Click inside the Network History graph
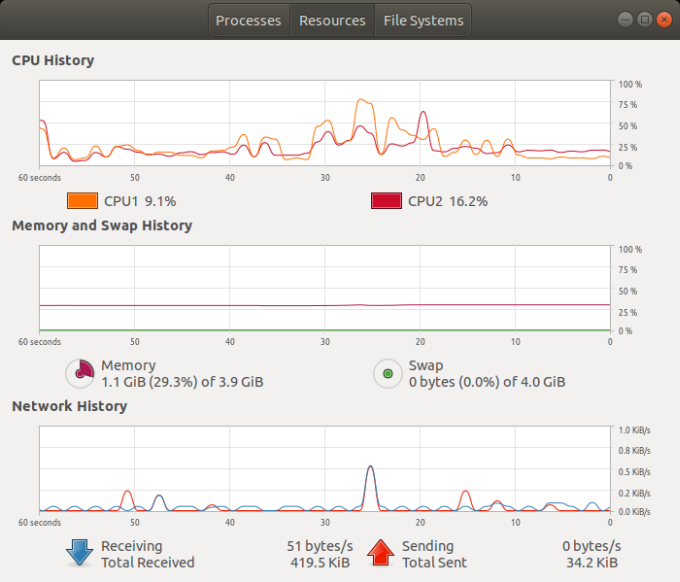Screen dimensions: 680x582 tap(325, 469)
